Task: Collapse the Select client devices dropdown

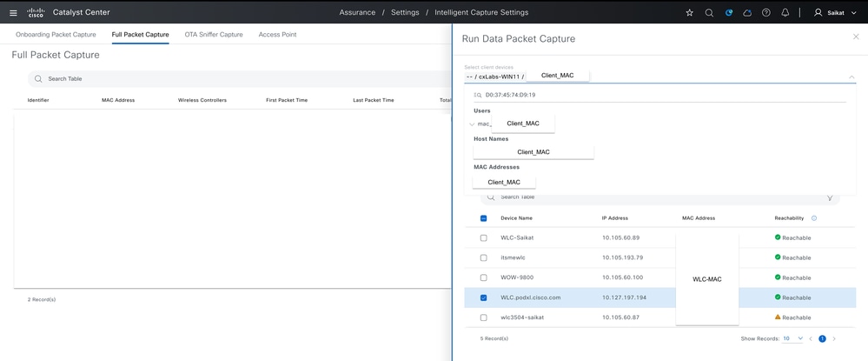Action: pyautogui.click(x=851, y=77)
